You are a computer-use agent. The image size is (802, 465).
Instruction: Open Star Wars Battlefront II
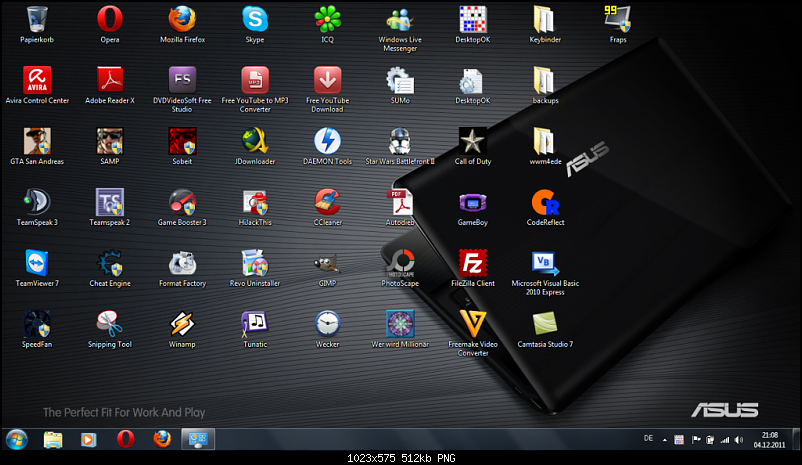coord(400,141)
